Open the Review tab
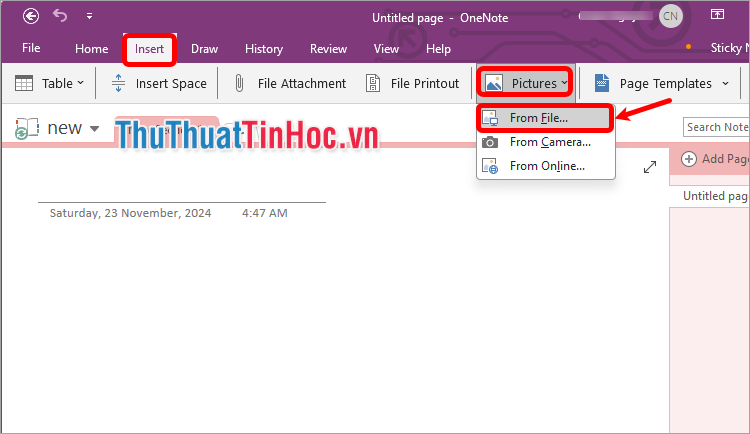The image size is (750, 434). (328, 49)
